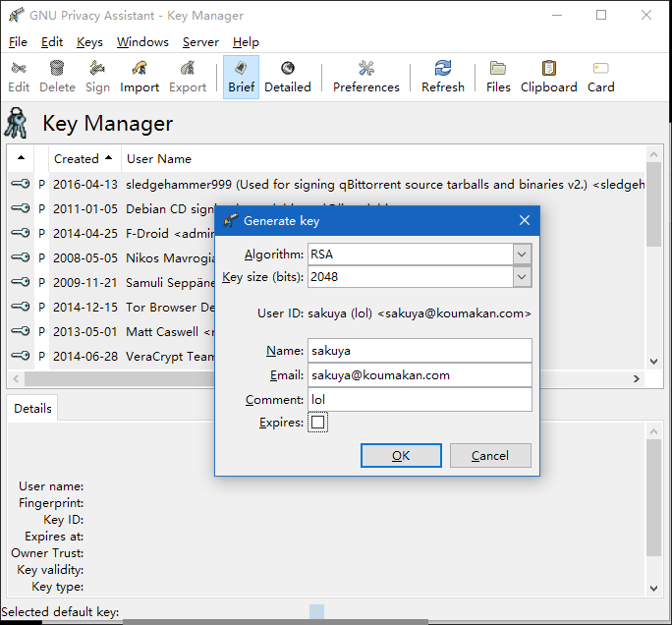Sort keys by Created column header
The width and height of the screenshot is (672, 625).
[x=77, y=158]
